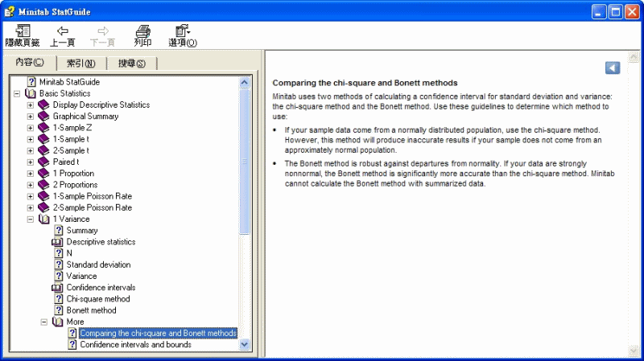Collapse the More node
Image resolution: width=644 pixels, height=361 pixels.
[x=44, y=322]
